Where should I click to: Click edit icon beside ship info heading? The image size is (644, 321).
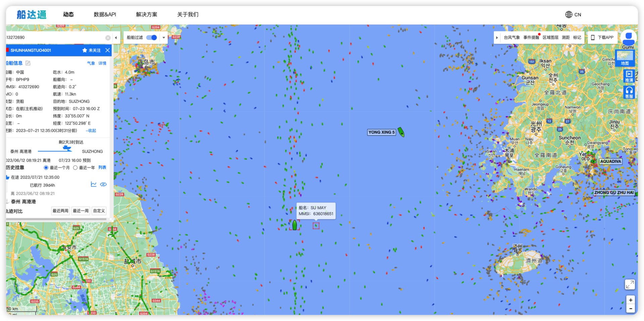(28, 63)
